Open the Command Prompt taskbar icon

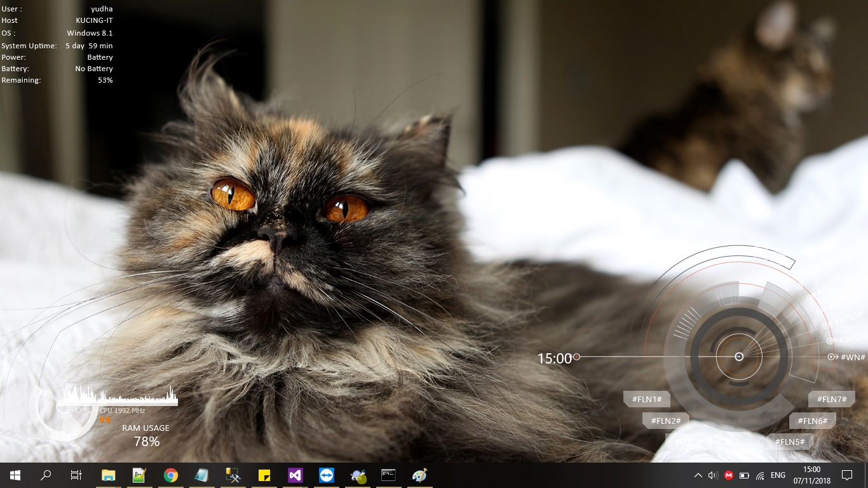pos(388,475)
